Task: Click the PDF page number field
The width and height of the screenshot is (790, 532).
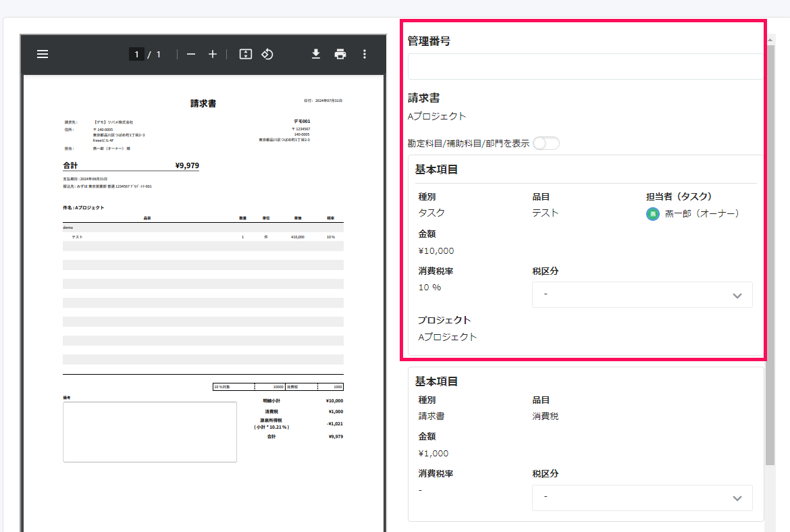Action: [136, 54]
